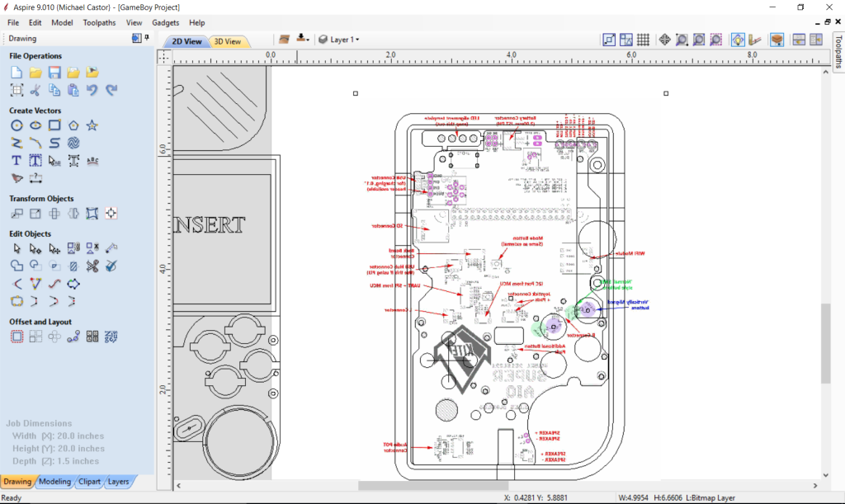
Task: Open Offset Vectors tool
Action: point(17,337)
